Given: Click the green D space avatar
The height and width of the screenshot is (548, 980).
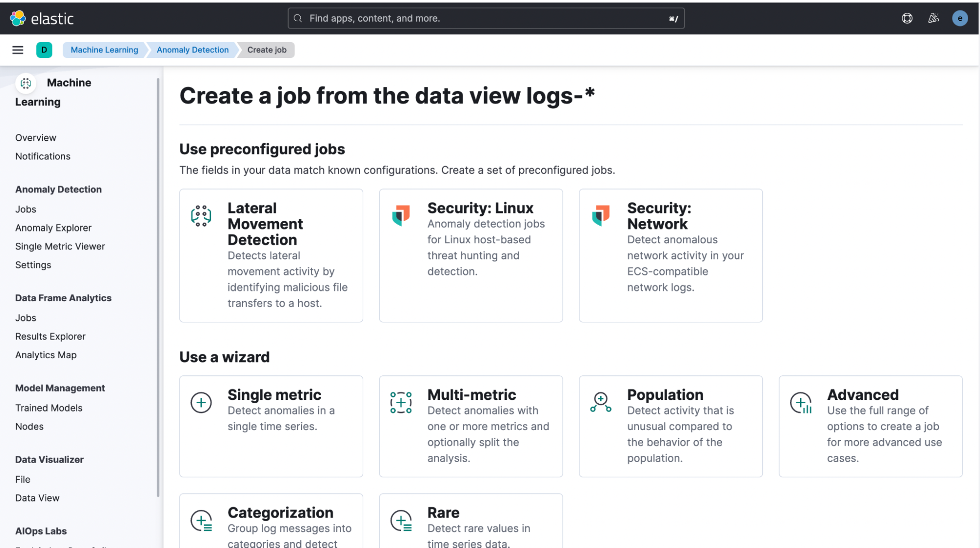Looking at the screenshot, I should [44, 50].
